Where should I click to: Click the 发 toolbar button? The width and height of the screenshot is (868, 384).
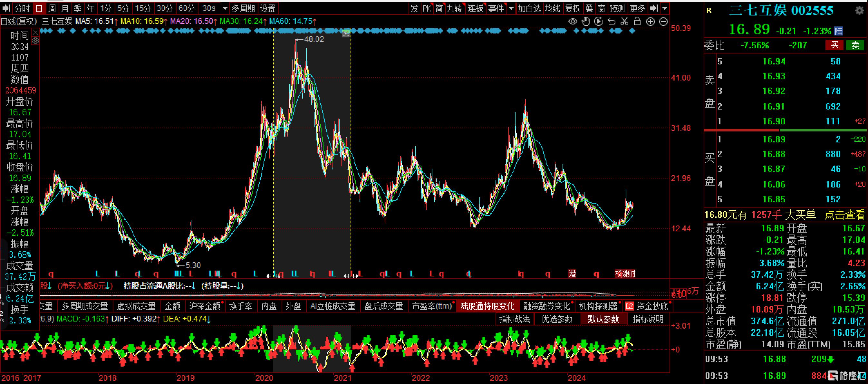point(414,8)
